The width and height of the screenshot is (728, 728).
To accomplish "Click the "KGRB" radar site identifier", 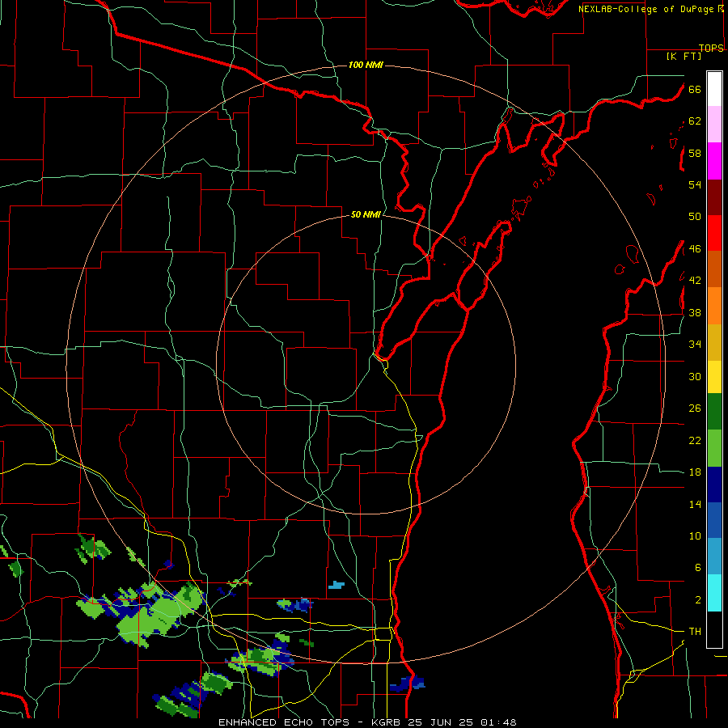I will (387, 722).
